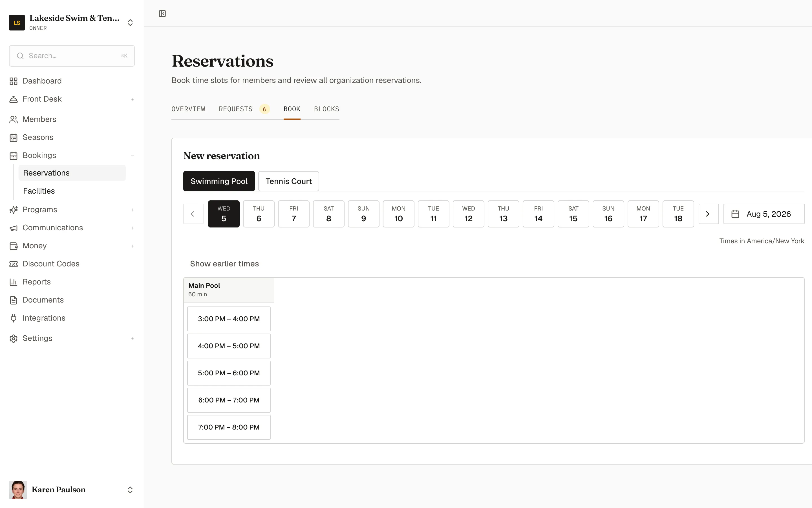Select Monday 10 date
The image size is (812, 508).
point(399,214)
